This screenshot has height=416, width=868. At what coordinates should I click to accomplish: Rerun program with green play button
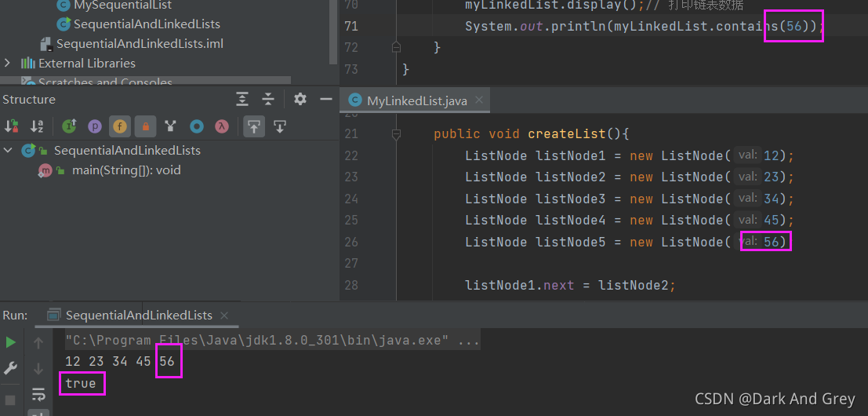(x=10, y=342)
